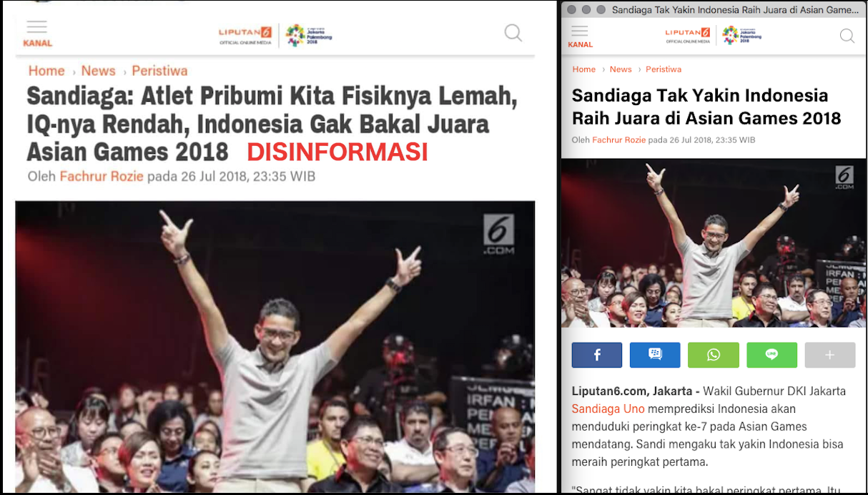Share article via the green LINE button
This screenshot has height=495, width=868.
click(771, 355)
